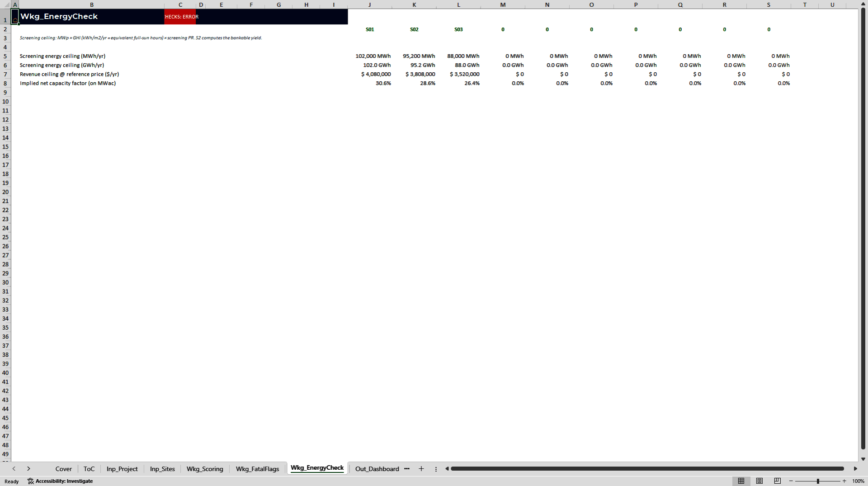The image size is (868, 486).
Task: Select the 88,000 MWh cell
Action: (458, 56)
